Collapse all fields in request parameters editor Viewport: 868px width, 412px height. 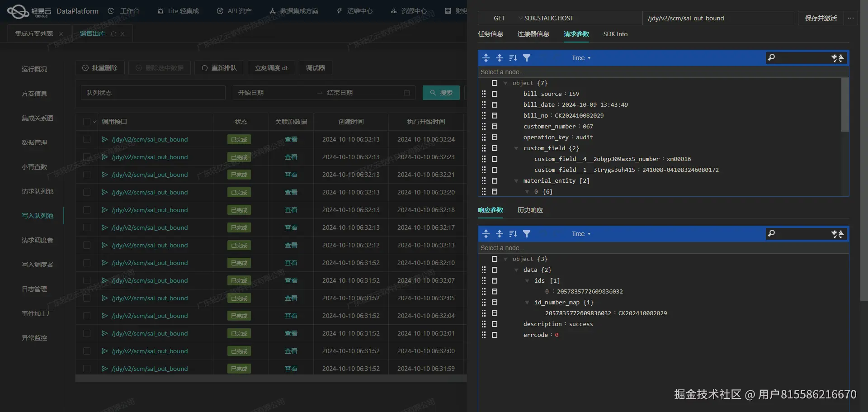pyautogui.click(x=500, y=58)
